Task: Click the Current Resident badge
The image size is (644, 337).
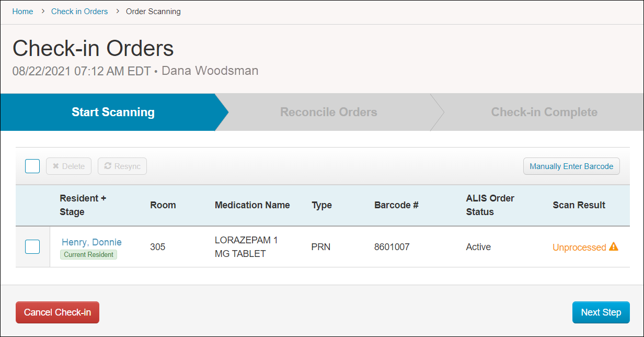Action: 88,254
